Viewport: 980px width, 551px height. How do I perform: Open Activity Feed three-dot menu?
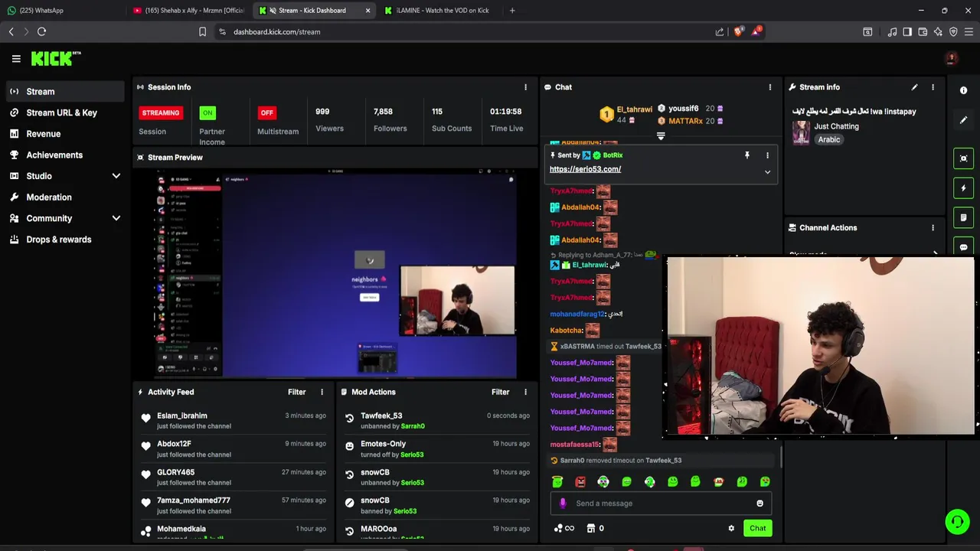point(322,392)
